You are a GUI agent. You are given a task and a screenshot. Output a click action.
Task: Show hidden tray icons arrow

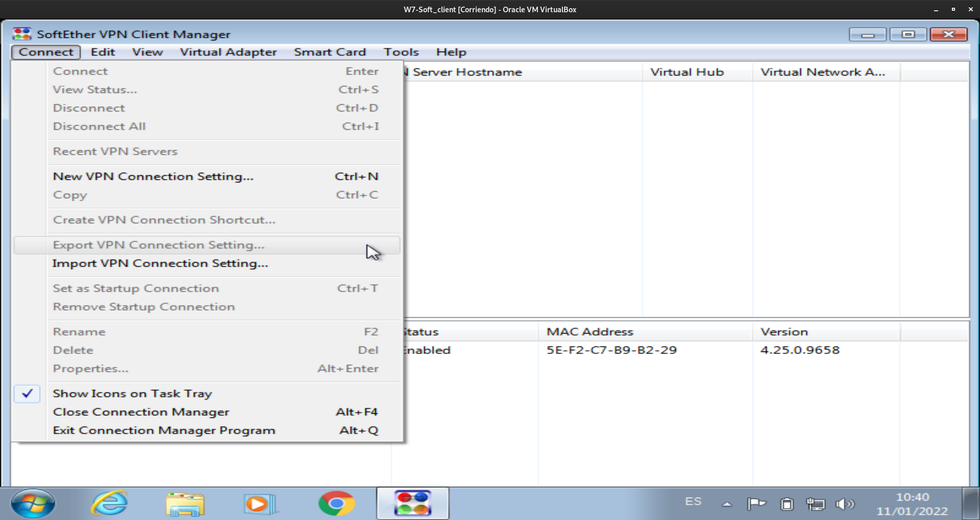727,504
